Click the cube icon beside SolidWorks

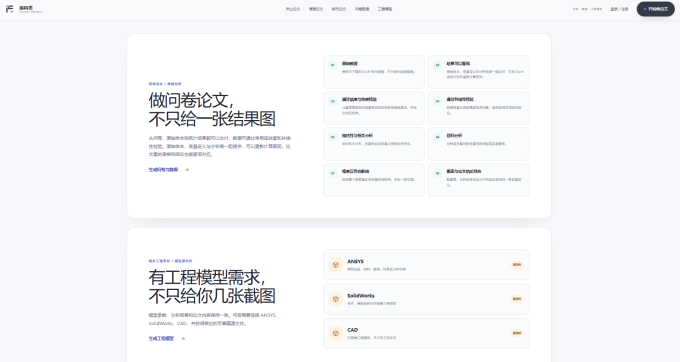(335, 299)
